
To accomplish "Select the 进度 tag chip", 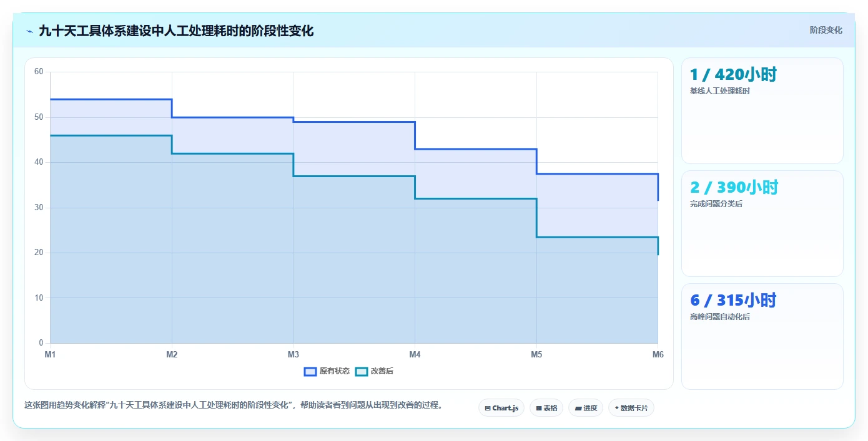I will point(586,408).
